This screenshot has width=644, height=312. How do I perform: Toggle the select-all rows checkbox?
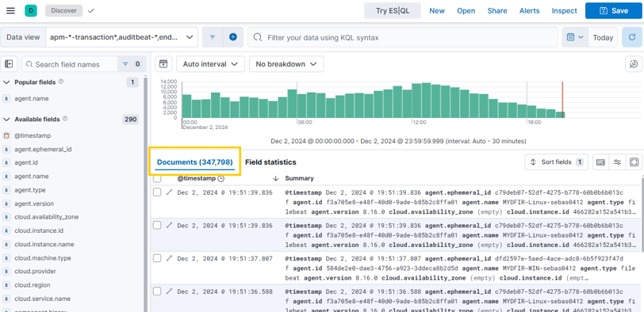pyautogui.click(x=157, y=179)
